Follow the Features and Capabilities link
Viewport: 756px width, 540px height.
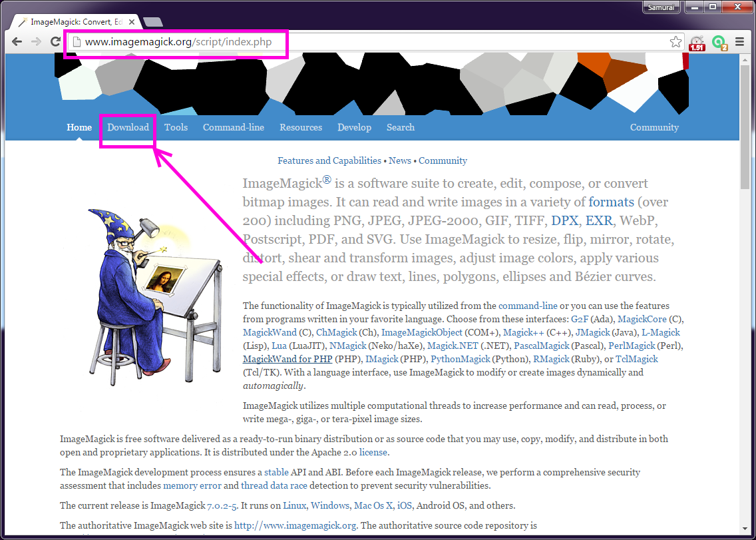click(x=329, y=160)
